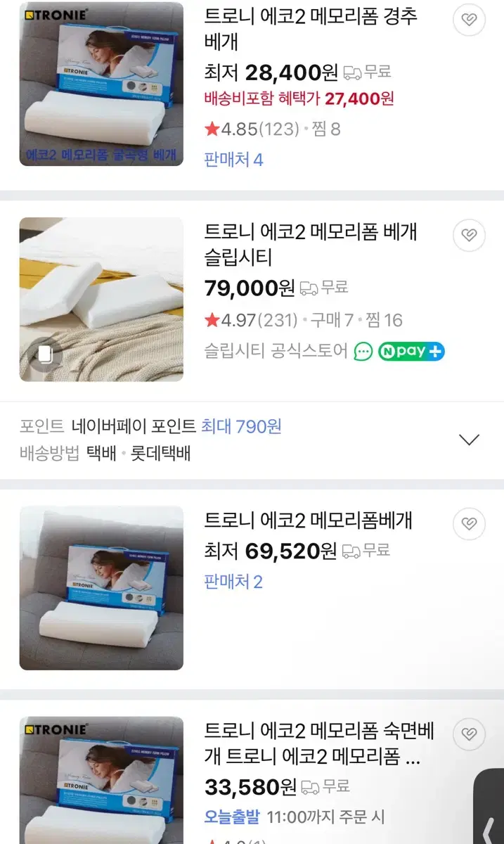Screen dimensions: 504x844
Task: Open 트로니 에코2 메모리폼 베개 슬립시티 title
Action: 311,245
